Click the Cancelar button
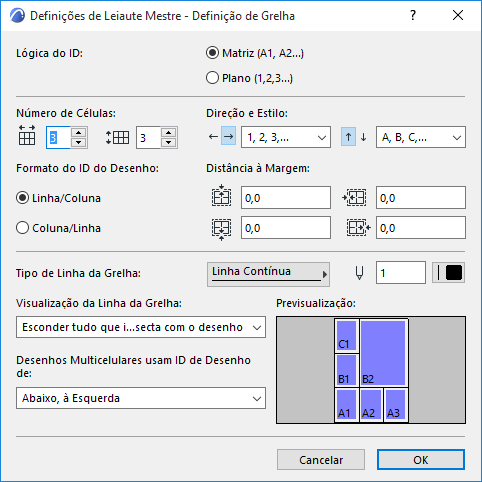The image size is (482, 482). (x=321, y=460)
